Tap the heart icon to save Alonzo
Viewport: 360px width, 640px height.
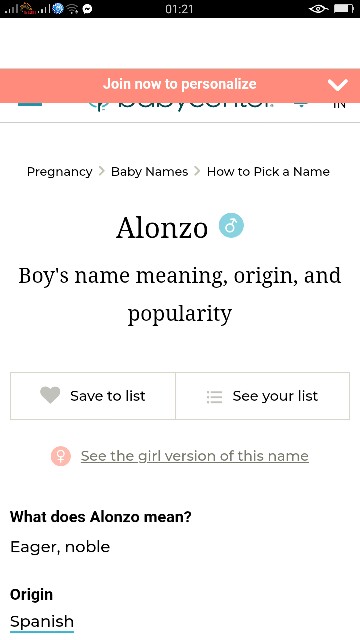pos(50,395)
